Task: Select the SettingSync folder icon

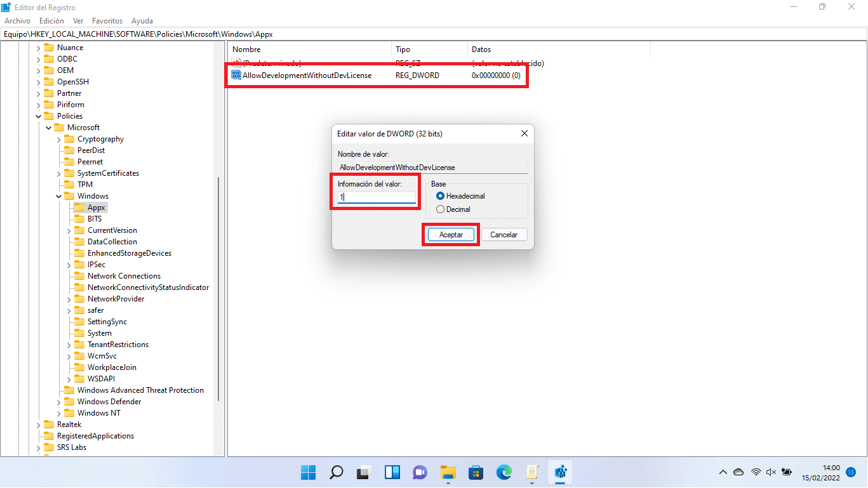Action: tap(79, 322)
